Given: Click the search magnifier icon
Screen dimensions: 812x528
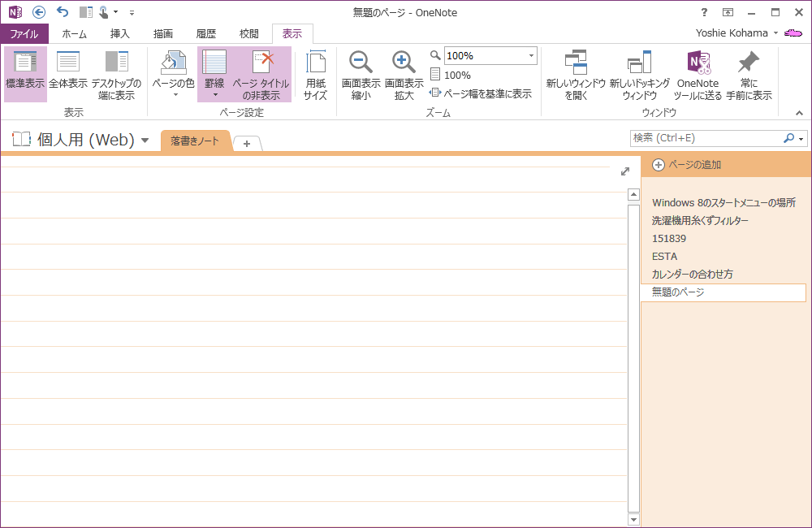Looking at the screenshot, I should pyautogui.click(x=788, y=138).
